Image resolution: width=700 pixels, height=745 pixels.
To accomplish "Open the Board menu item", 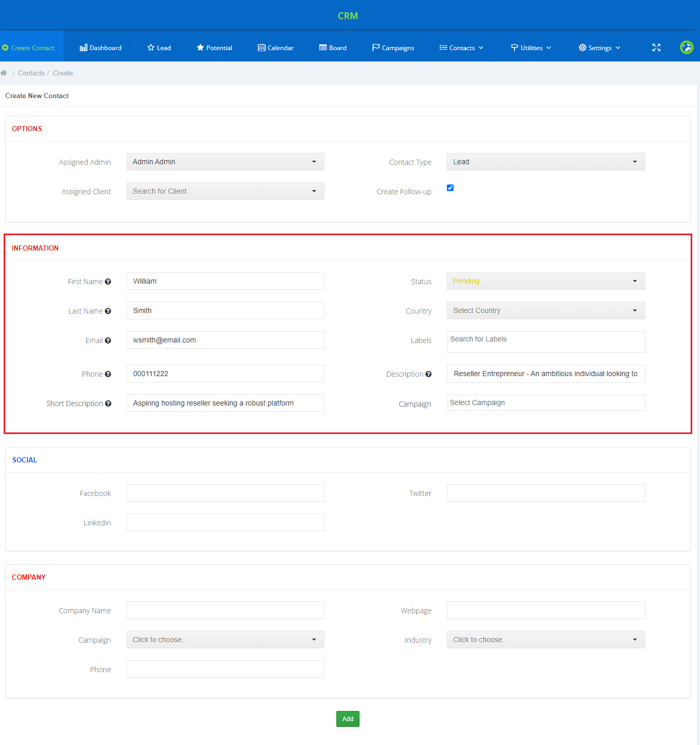I will 333,48.
